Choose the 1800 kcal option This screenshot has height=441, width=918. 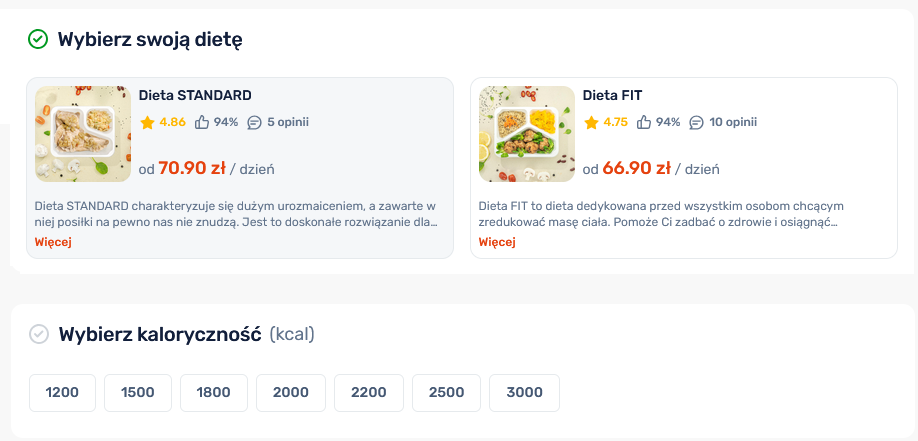[x=214, y=393]
